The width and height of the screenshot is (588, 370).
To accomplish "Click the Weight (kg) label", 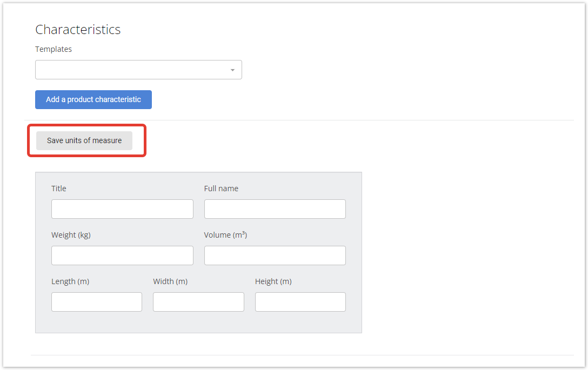I will pos(71,235).
